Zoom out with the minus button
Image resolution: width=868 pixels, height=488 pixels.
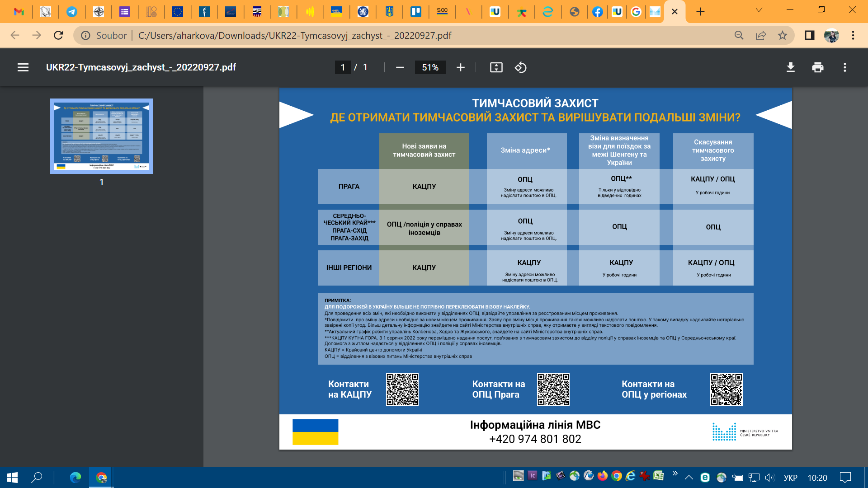pyautogui.click(x=400, y=67)
